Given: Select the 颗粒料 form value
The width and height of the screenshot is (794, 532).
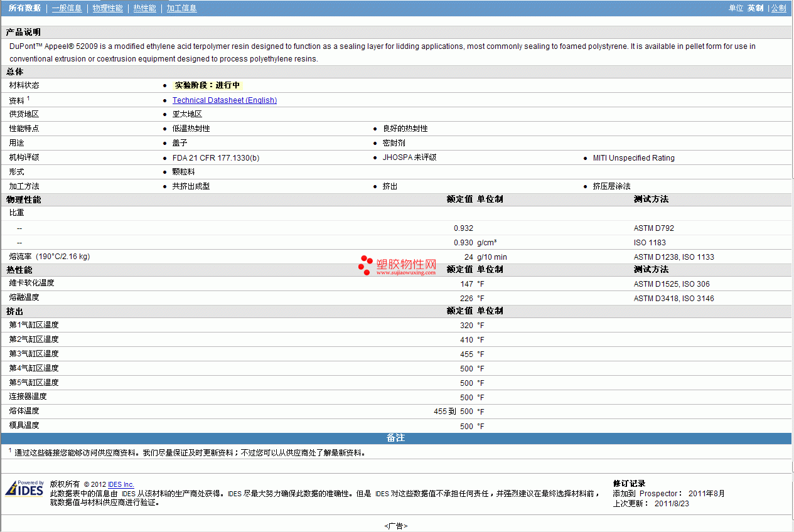Looking at the screenshot, I should tap(184, 172).
